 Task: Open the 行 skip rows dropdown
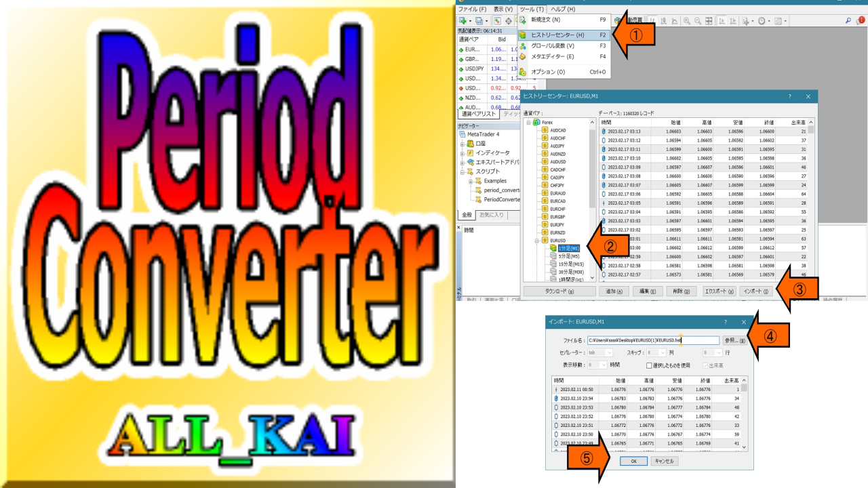(712, 352)
